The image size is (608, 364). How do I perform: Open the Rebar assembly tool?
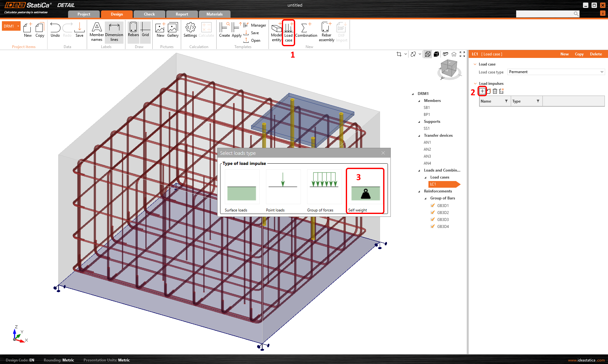click(326, 32)
